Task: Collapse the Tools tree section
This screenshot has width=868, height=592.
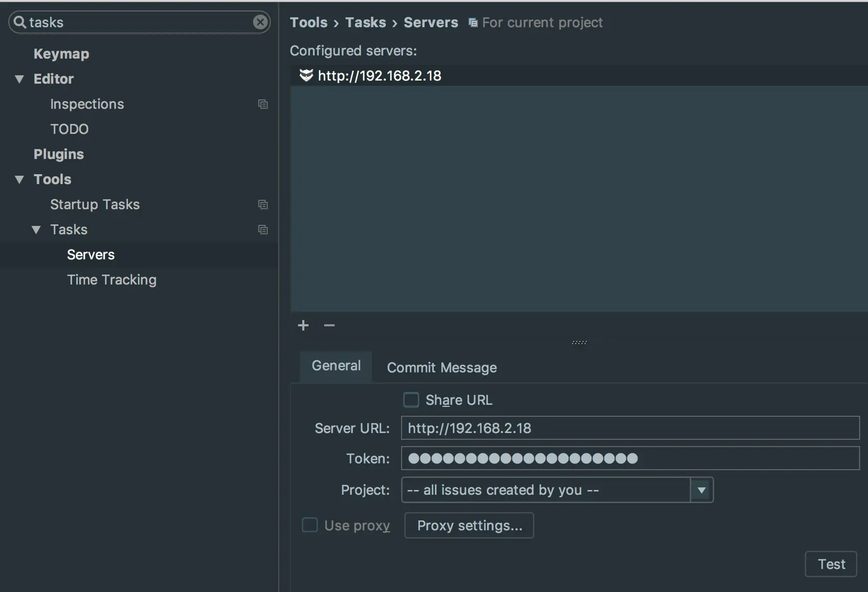Action: click(20, 179)
